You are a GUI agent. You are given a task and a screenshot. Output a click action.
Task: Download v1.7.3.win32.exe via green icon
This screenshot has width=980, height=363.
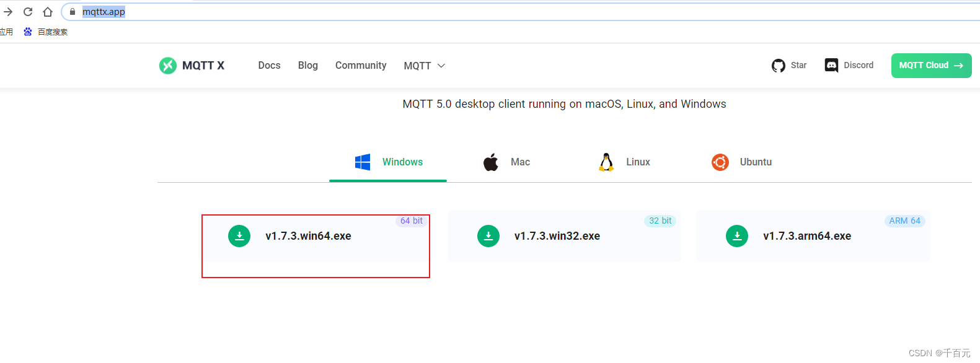[x=488, y=236]
